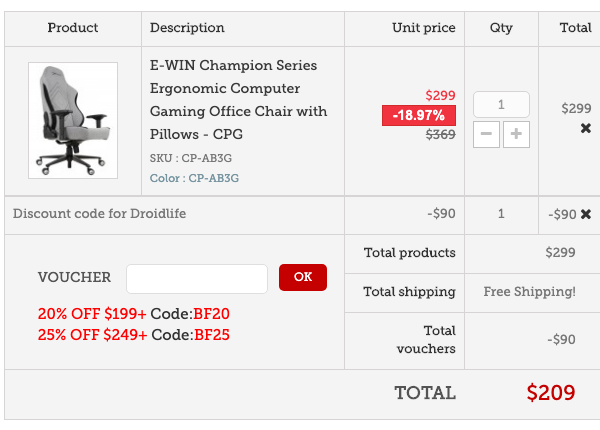Focus the voucher code text box
This screenshot has width=600, height=430.
pyautogui.click(x=197, y=278)
